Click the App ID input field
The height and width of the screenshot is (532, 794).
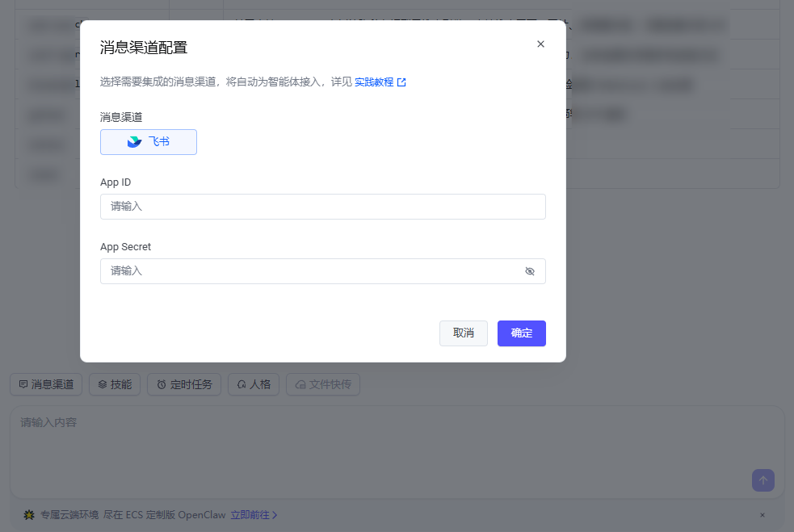(322, 207)
